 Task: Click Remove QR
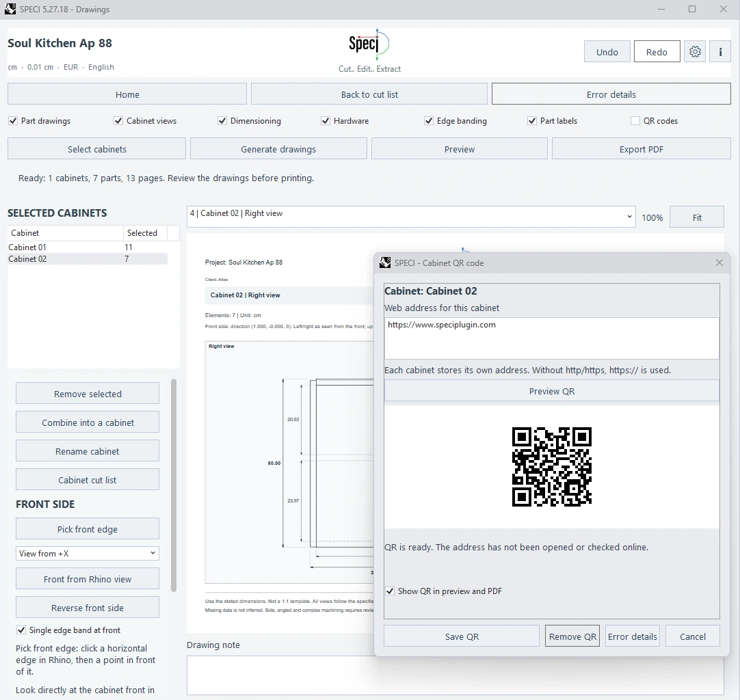572,636
